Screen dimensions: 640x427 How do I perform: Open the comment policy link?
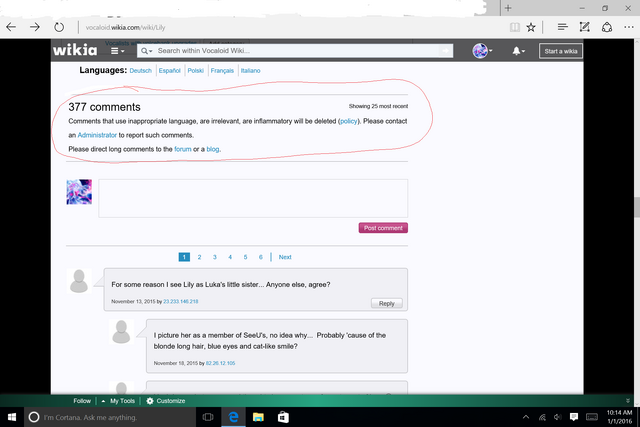[349, 121]
